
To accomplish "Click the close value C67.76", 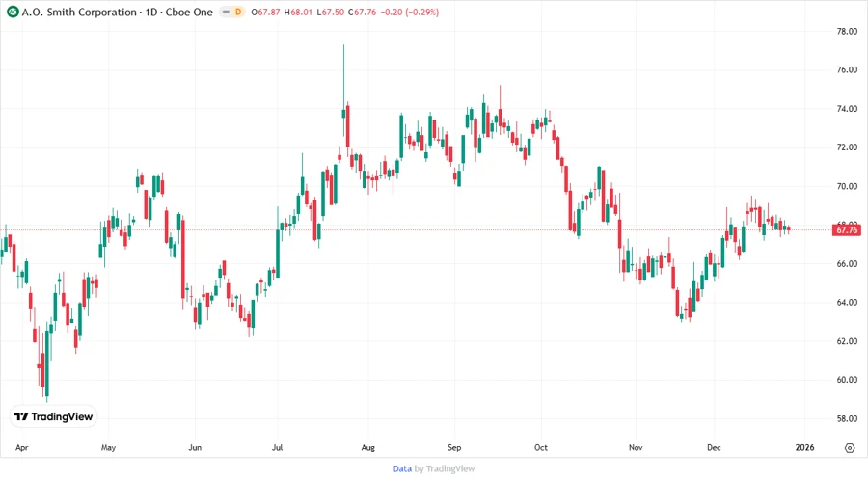I will (362, 13).
